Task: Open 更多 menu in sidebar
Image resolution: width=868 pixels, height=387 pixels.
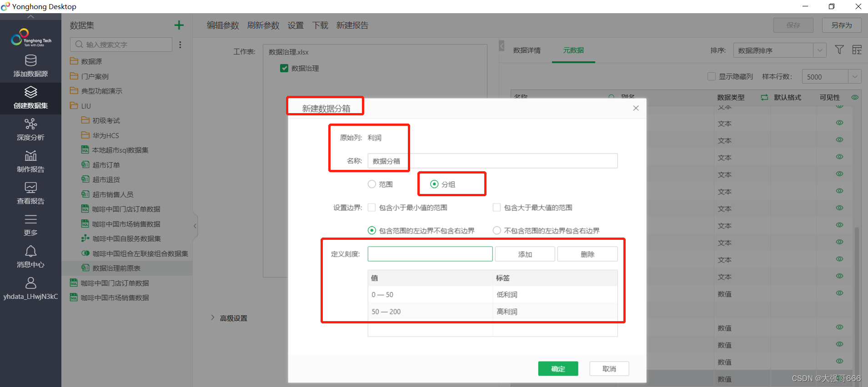Action: [x=30, y=225]
